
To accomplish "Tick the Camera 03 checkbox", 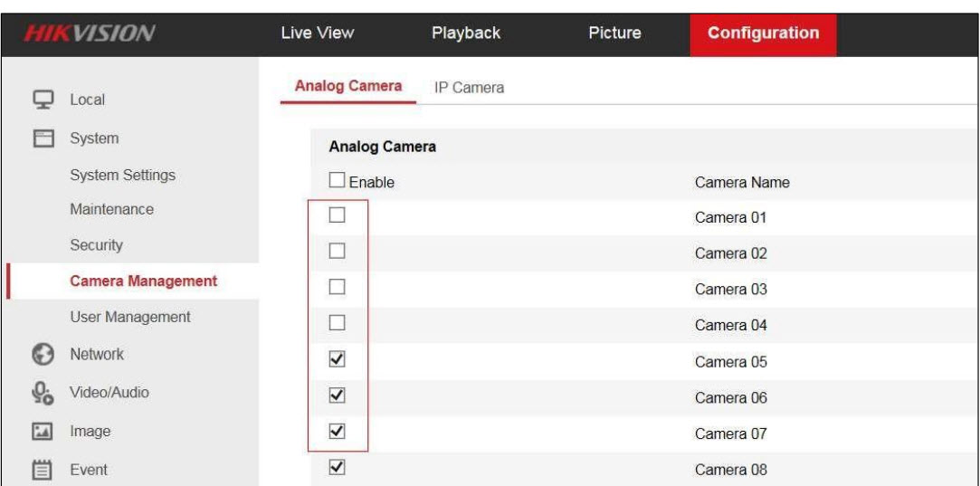I will coord(337,288).
